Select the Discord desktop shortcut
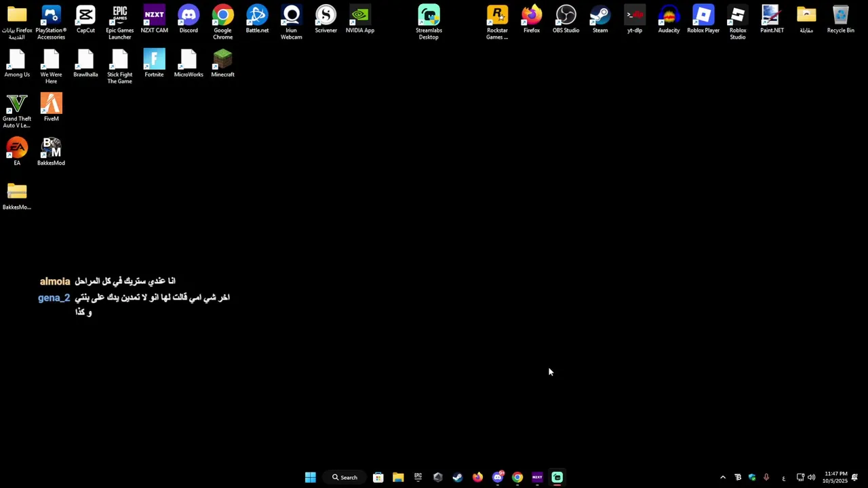 point(189,19)
